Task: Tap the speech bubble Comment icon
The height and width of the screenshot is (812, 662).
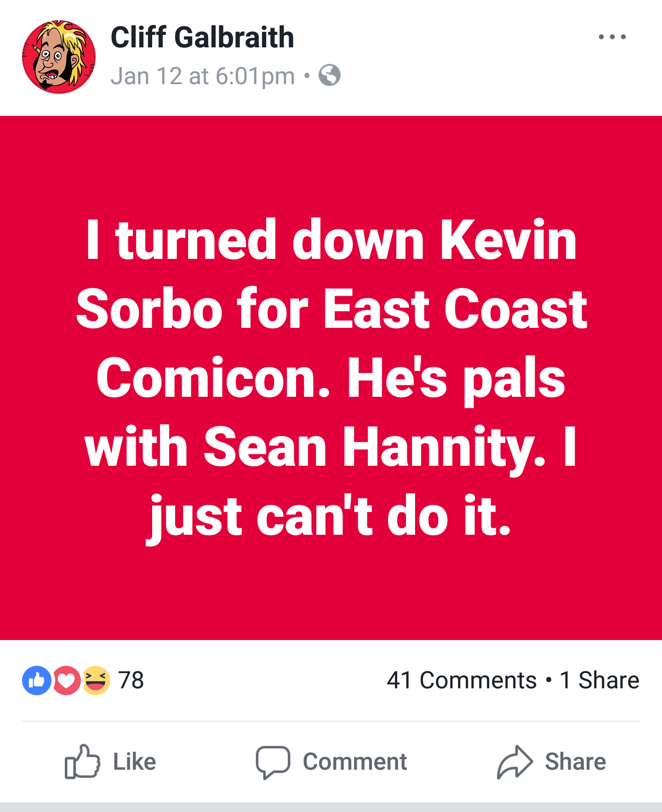Action: coord(273,761)
